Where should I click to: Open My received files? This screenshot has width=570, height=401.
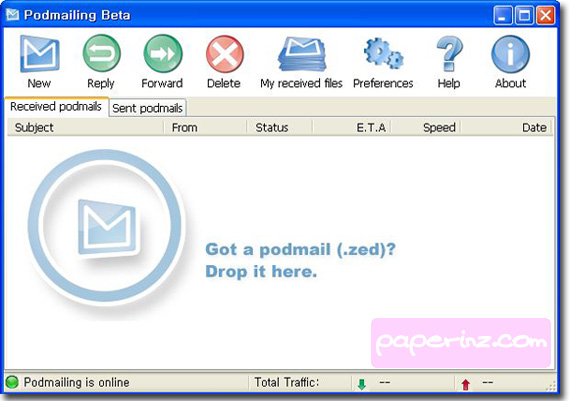(x=302, y=54)
